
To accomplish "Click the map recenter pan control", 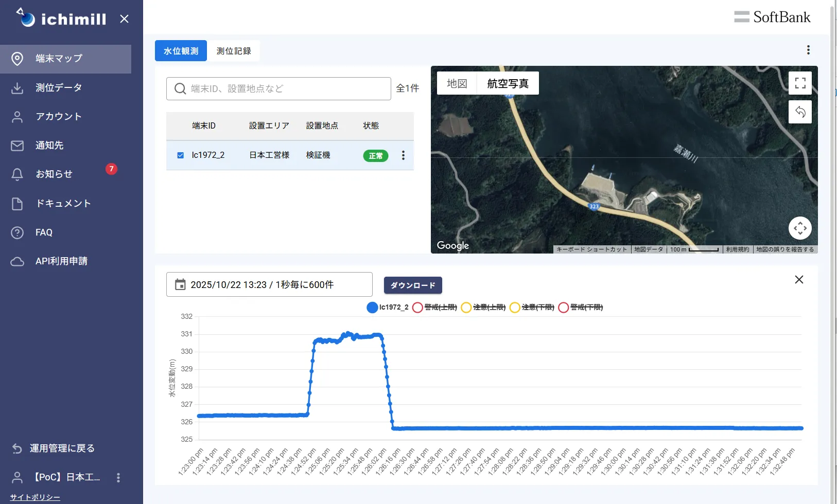I will pos(800,228).
